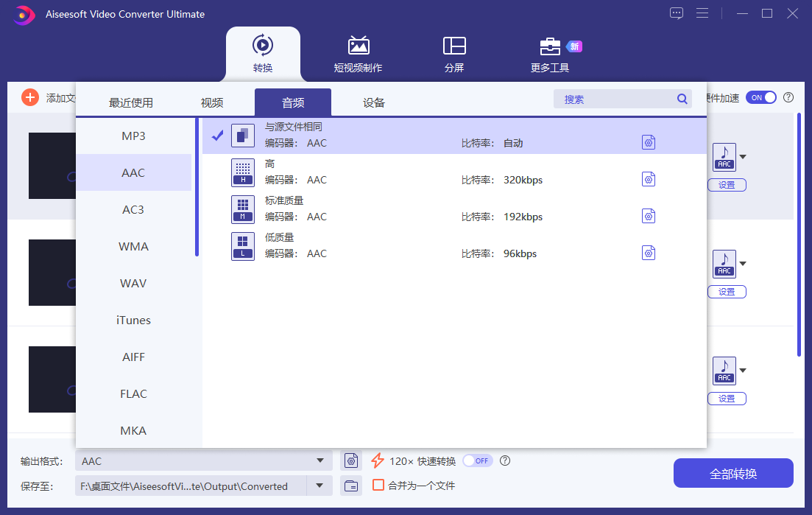Open the 输出格式 dropdown
The image size is (812, 515).
[x=322, y=460]
